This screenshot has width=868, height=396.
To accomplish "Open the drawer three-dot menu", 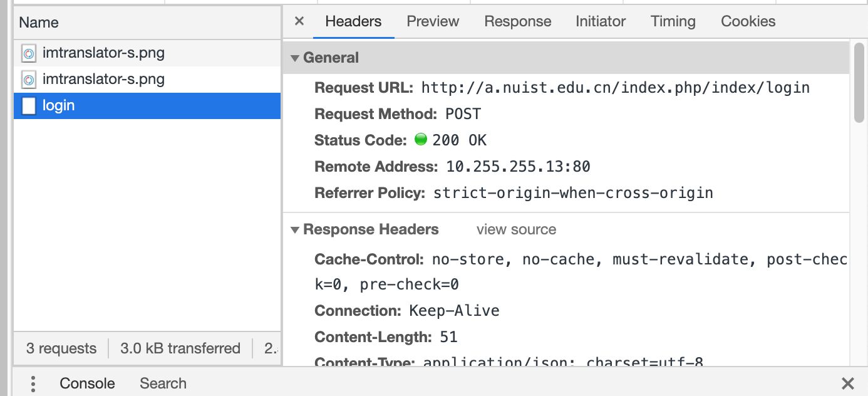I will tap(33, 383).
